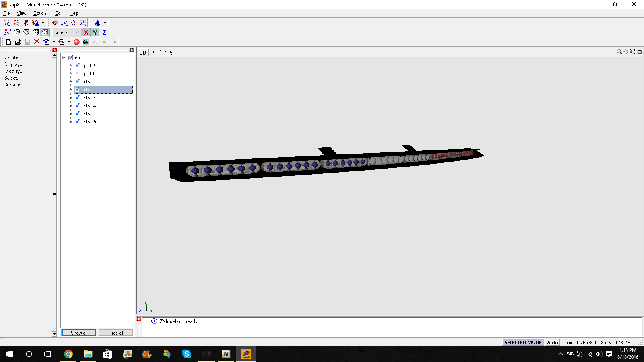This screenshot has width=644, height=362.
Task: Open the Options menu
Action: point(40,13)
